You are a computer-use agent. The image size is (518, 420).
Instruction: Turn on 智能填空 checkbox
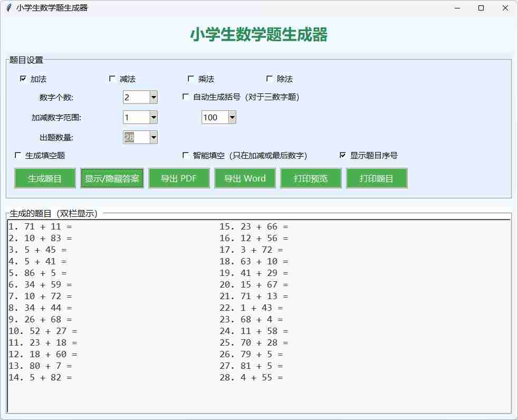pos(186,155)
